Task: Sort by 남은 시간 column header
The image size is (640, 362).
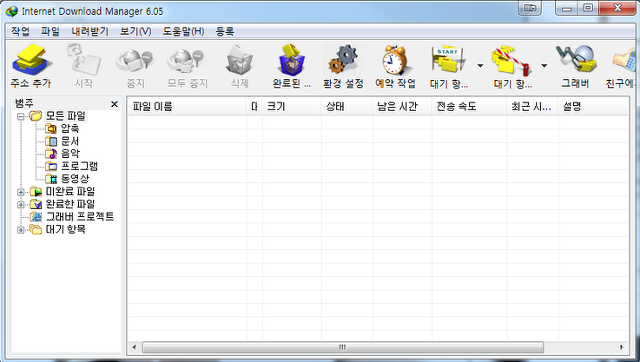Action: [402, 107]
